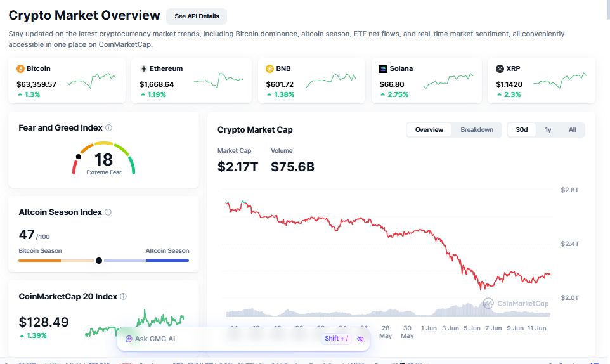Click the CoinMarketCap 20 Index title
Screen dimensions: 610x364
pos(68,297)
